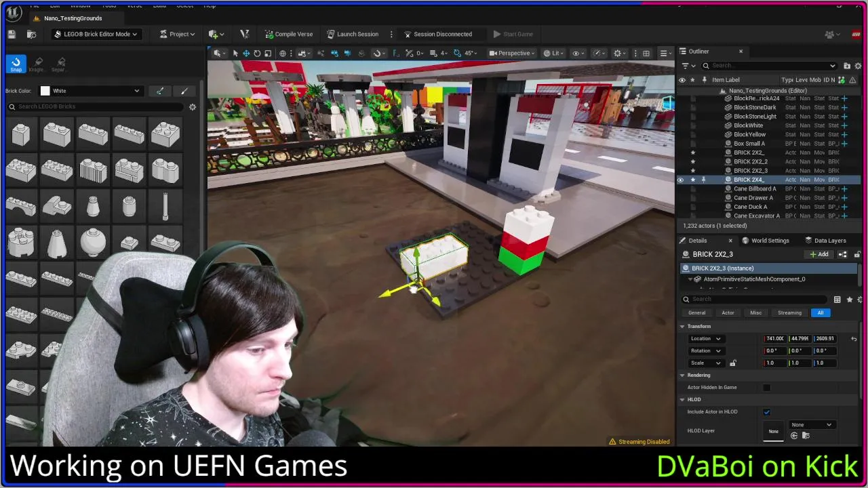Image resolution: width=868 pixels, height=488 pixels.
Task: Open the Project dropdown
Action: click(x=178, y=34)
